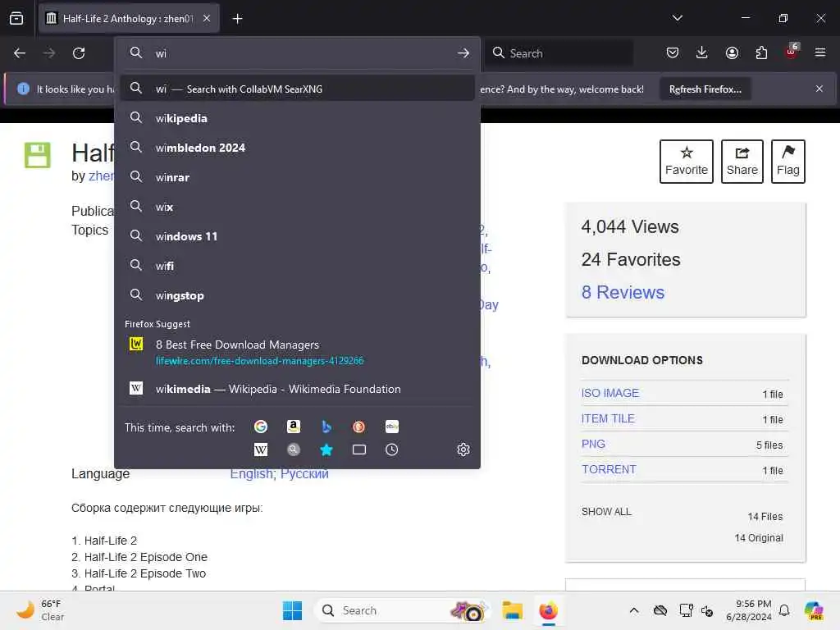
Task: Click SHOW ALL downloads
Action: (x=606, y=512)
